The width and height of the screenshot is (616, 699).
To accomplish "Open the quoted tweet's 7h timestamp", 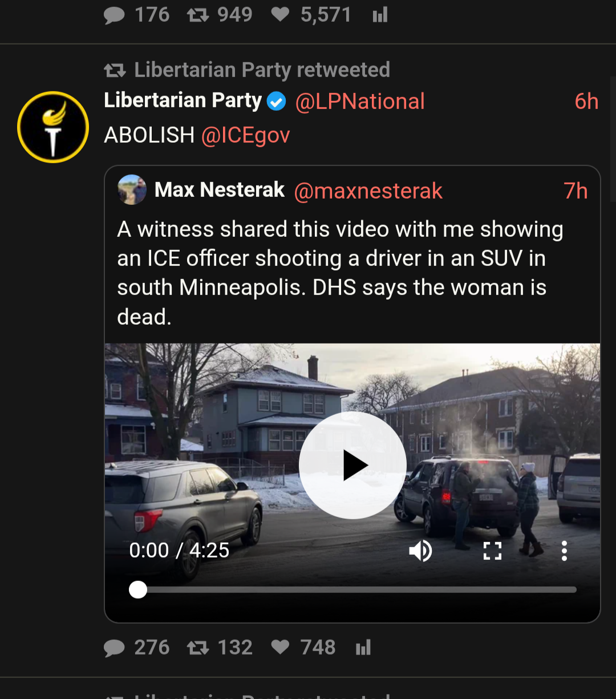I will tap(576, 191).
